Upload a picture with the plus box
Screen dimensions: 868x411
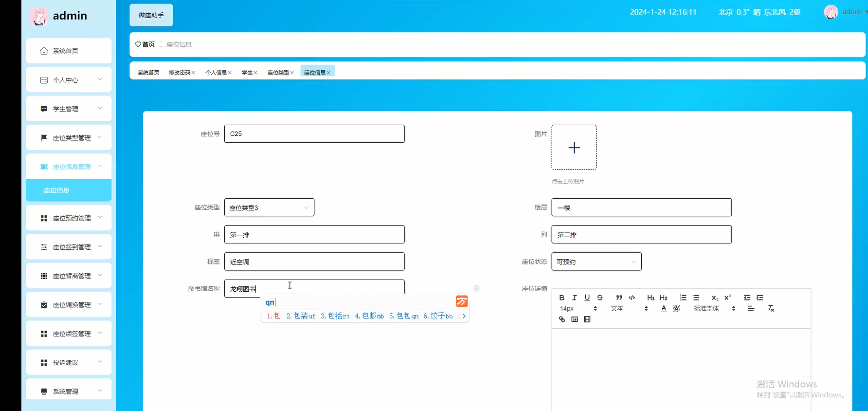pyautogui.click(x=574, y=148)
